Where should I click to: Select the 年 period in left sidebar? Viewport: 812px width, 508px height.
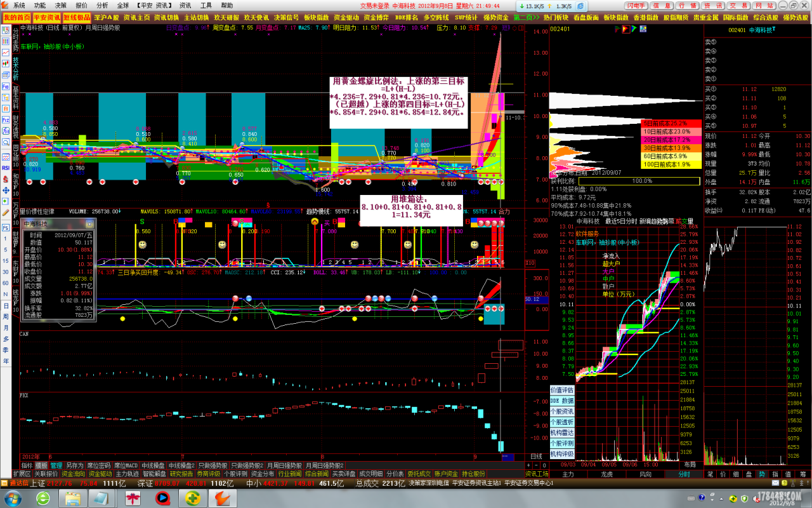point(6,361)
